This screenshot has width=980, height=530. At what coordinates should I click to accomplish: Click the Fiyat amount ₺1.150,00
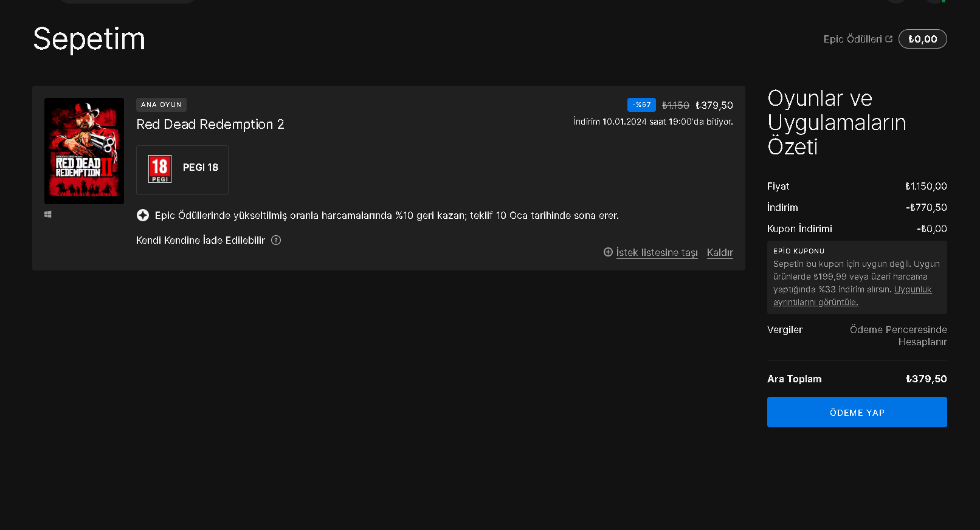926,186
